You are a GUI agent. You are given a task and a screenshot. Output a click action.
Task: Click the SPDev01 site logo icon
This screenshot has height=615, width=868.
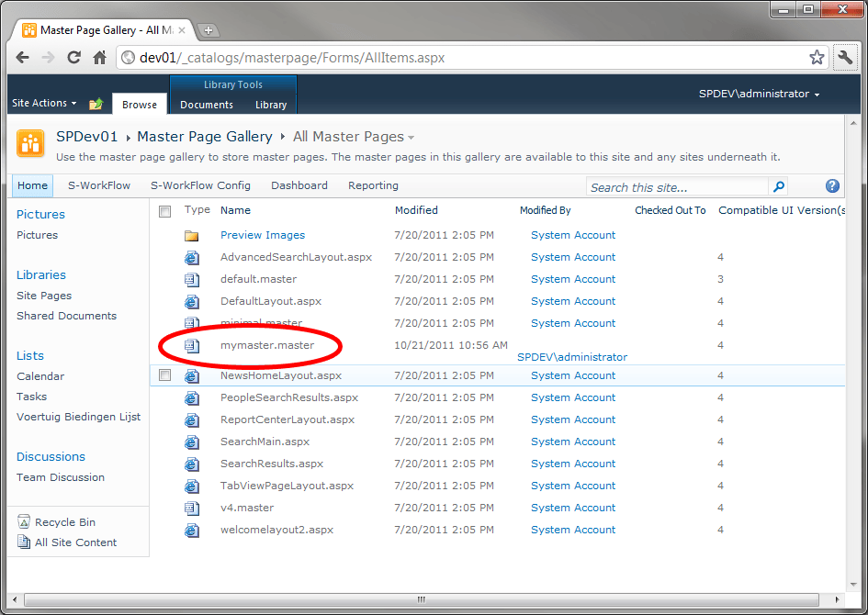[30, 143]
